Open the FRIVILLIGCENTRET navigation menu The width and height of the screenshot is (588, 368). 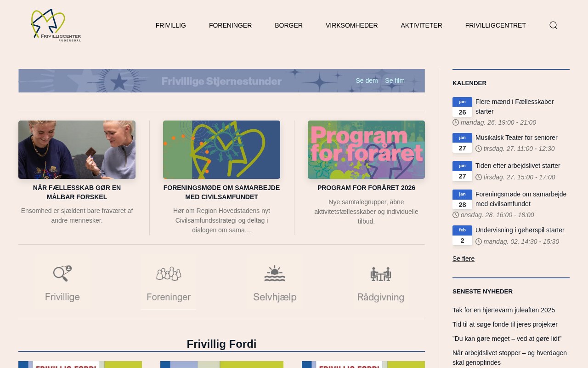(x=496, y=25)
